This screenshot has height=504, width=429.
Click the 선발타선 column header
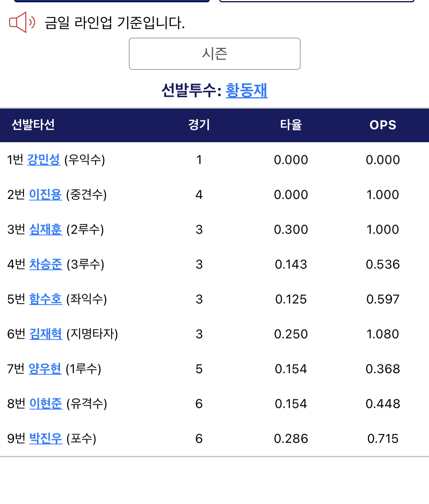[x=33, y=125]
